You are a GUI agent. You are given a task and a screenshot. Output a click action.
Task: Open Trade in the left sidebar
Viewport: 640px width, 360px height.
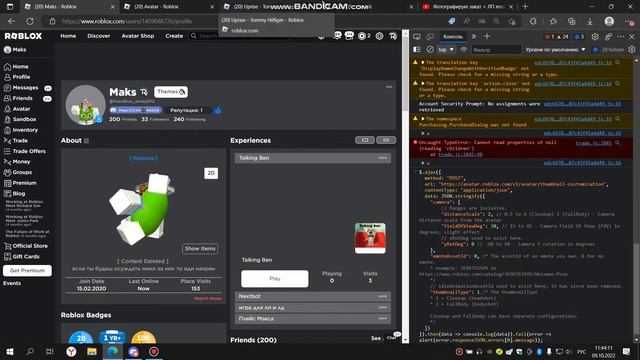click(16, 140)
